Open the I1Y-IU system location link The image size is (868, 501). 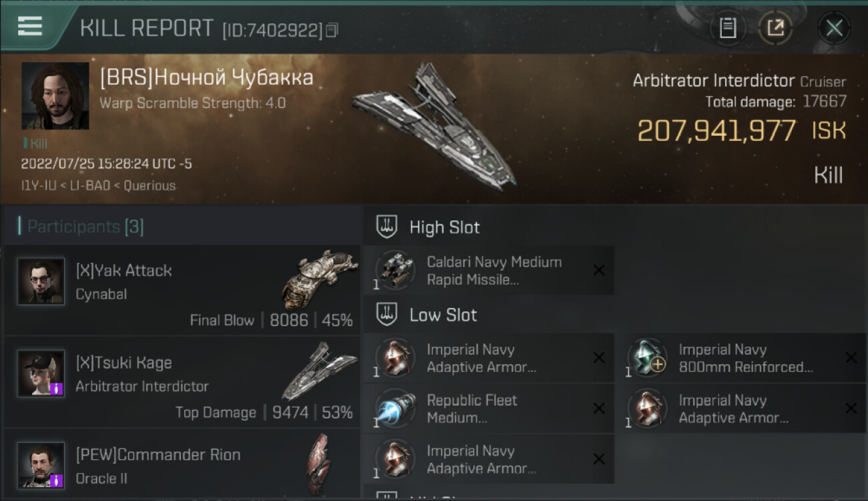pos(39,186)
